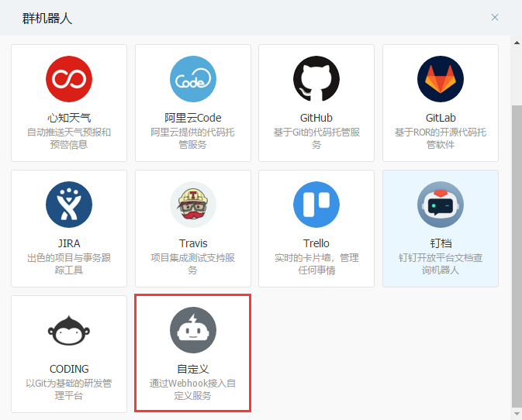
Task: Select the 阿里云Code cloud icon
Action: [x=193, y=79]
